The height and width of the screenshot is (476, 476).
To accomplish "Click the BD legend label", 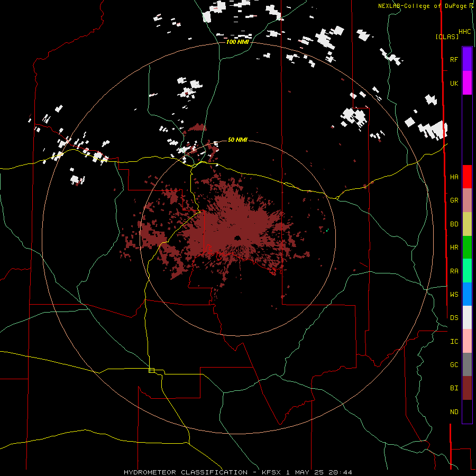I will coord(454,224).
